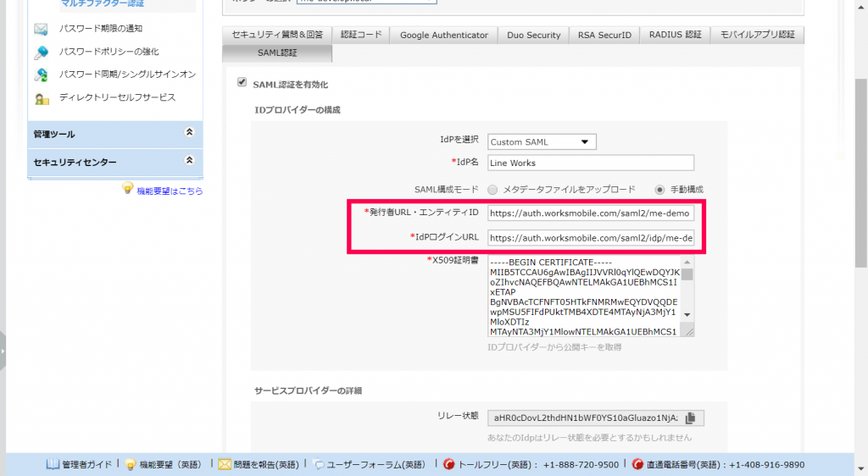Click the directory self-service icon
The image size is (868, 476).
(x=41, y=98)
